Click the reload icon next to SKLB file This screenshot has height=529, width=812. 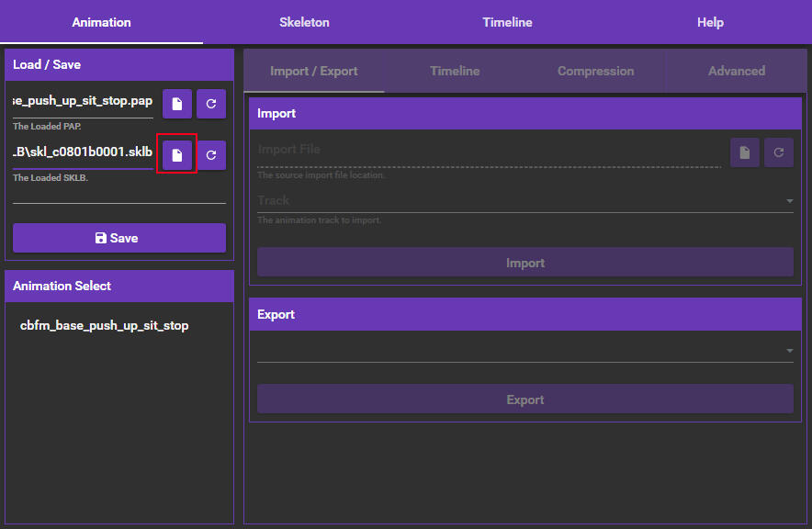click(x=211, y=155)
